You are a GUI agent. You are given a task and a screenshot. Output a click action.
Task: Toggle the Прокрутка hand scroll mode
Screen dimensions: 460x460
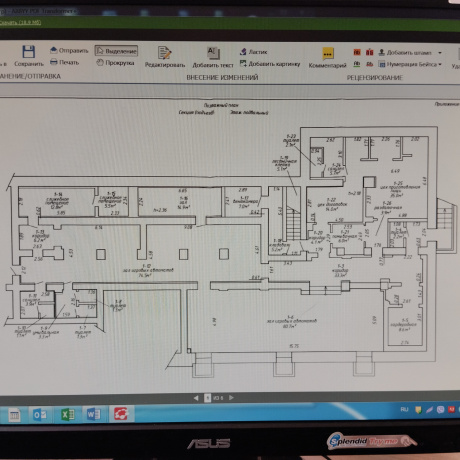click(x=115, y=62)
